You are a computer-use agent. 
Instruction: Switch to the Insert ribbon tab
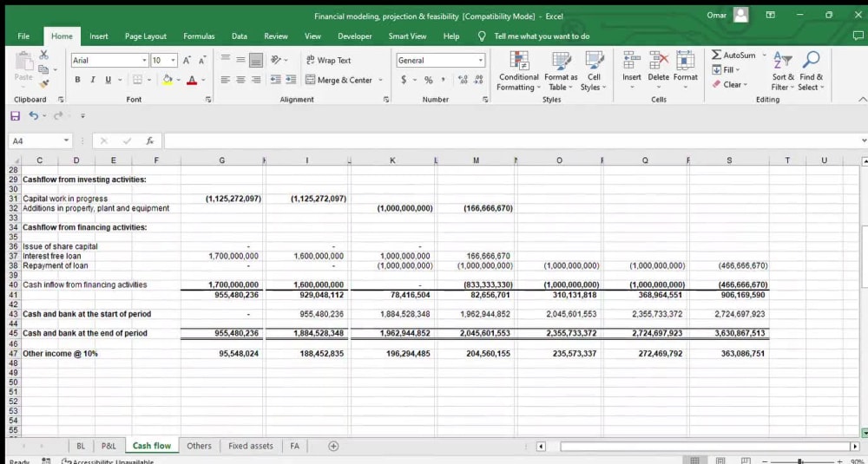[99, 36]
